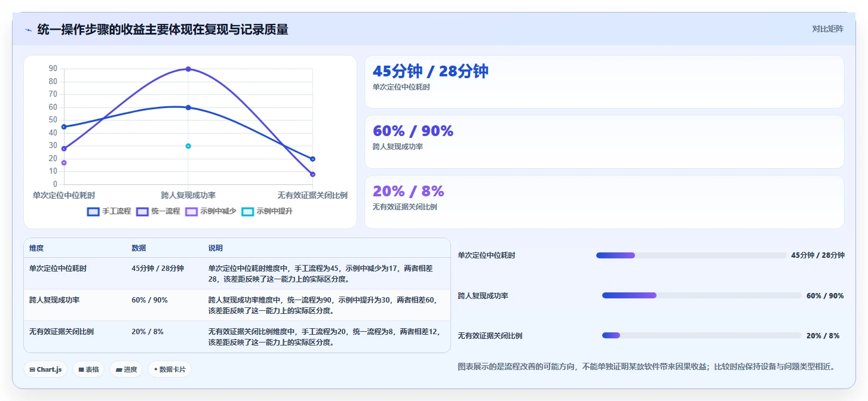Click the 20% / 8% progress value

tap(823, 336)
